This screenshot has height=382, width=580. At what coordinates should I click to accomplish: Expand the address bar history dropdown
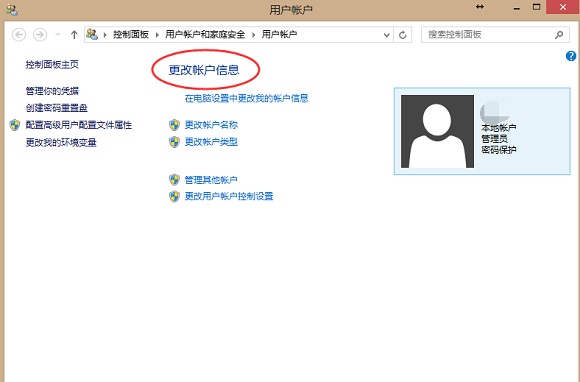pyautogui.click(x=387, y=35)
